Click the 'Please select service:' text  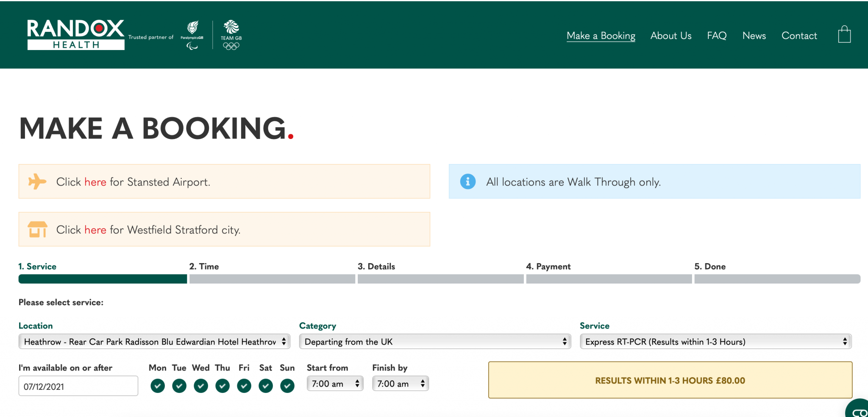(x=61, y=303)
